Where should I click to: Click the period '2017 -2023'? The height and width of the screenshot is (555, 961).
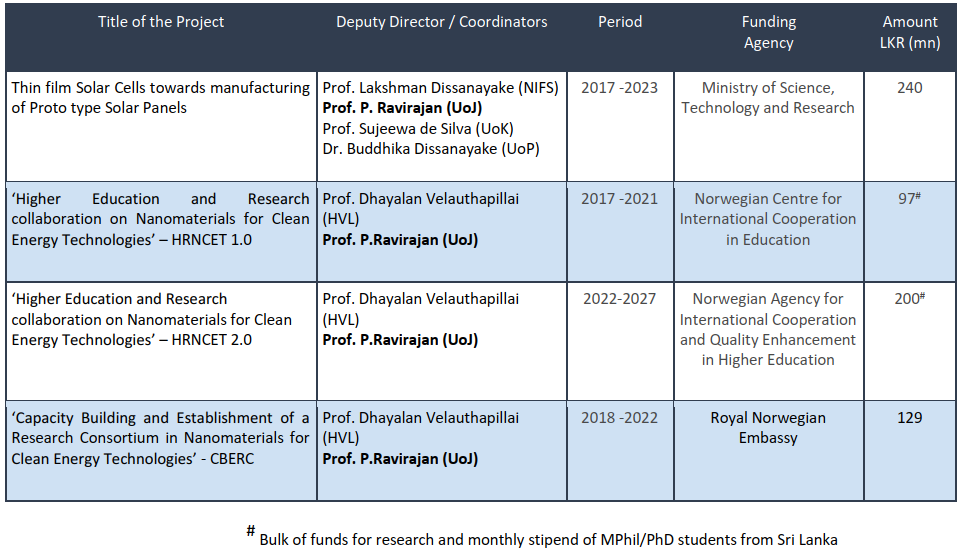click(x=619, y=88)
